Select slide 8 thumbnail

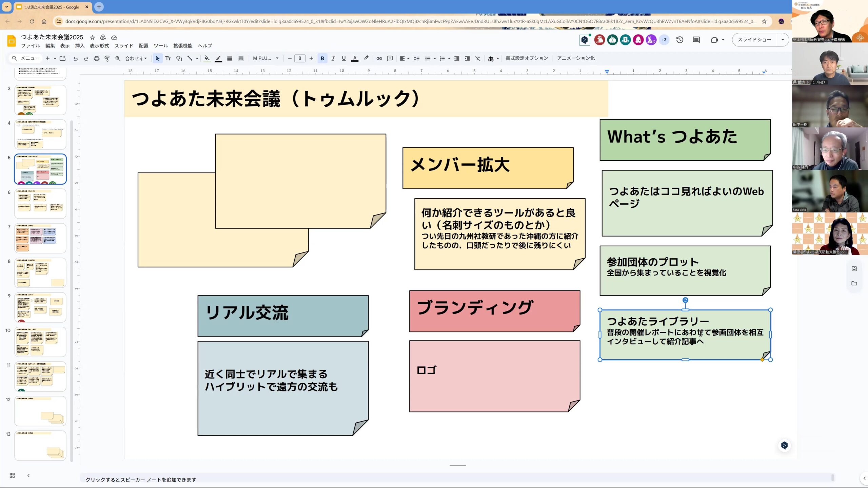(x=40, y=272)
